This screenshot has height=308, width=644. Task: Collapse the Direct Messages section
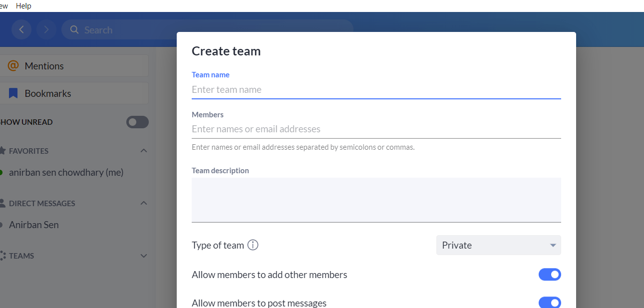coord(144,203)
